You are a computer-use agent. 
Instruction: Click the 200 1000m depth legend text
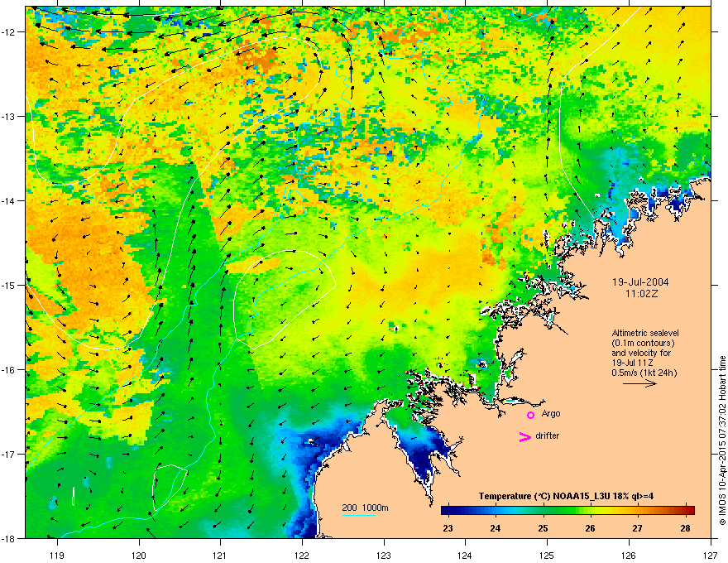click(x=365, y=508)
